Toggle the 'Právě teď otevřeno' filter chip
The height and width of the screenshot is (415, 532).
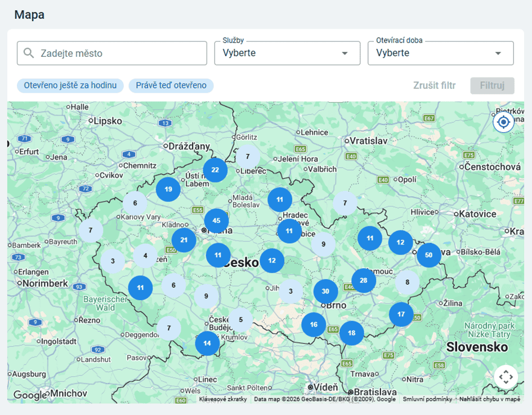point(171,86)
